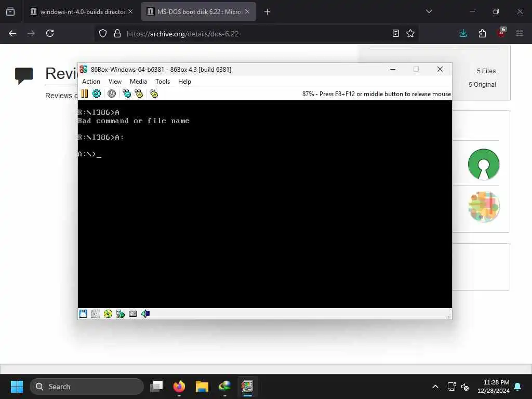The height and width of the screenshot is (399, 532).
Task: Open the notifications bell icon
Action: click(x=518, y=387)
